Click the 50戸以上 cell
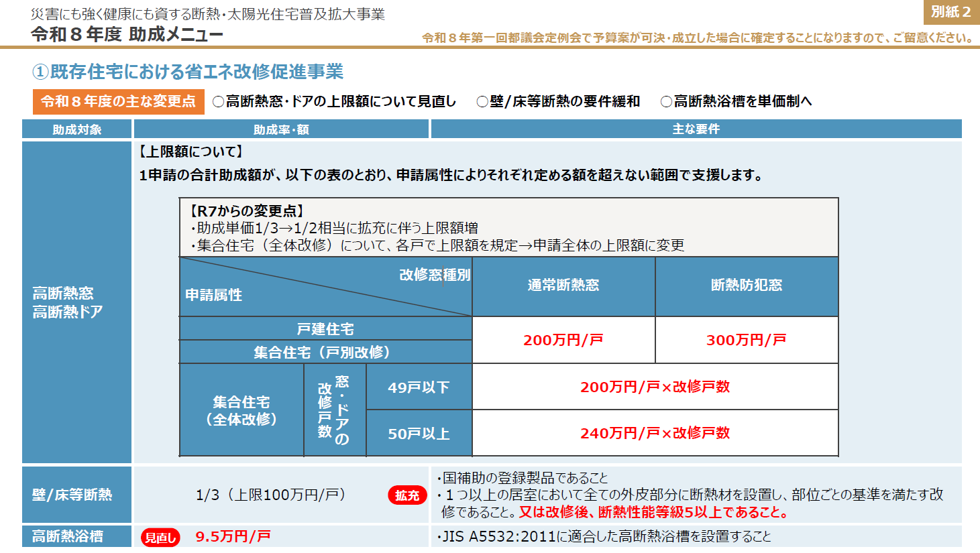Viewport: 980px width, 553px height. [419, 434]
